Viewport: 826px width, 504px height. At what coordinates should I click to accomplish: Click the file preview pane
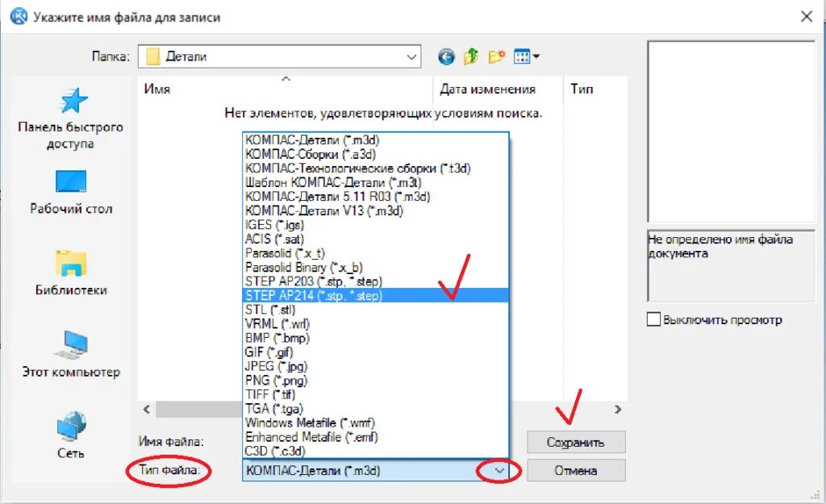point(731,131)
